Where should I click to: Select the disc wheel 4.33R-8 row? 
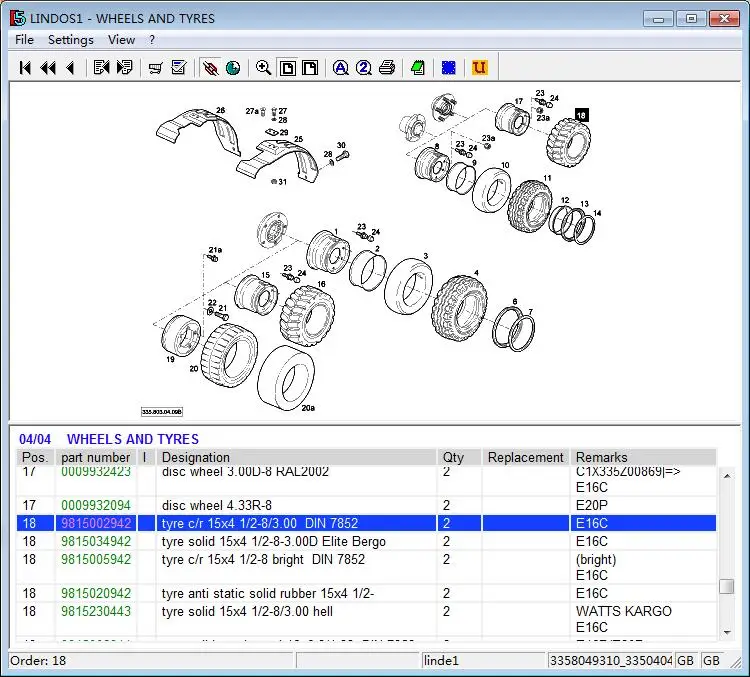click(216, 505)
